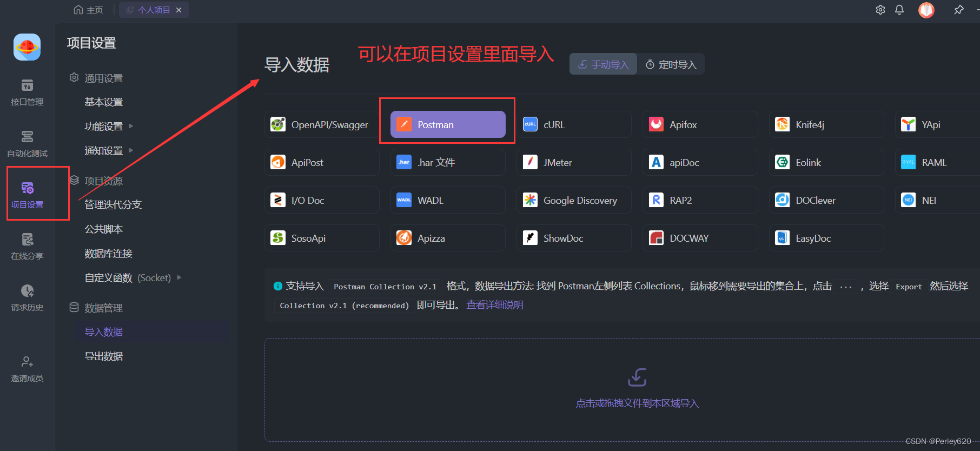Open 数据库连接 settings
The height and width of the screenshot is (451, 980).
(x=108, y=253)
